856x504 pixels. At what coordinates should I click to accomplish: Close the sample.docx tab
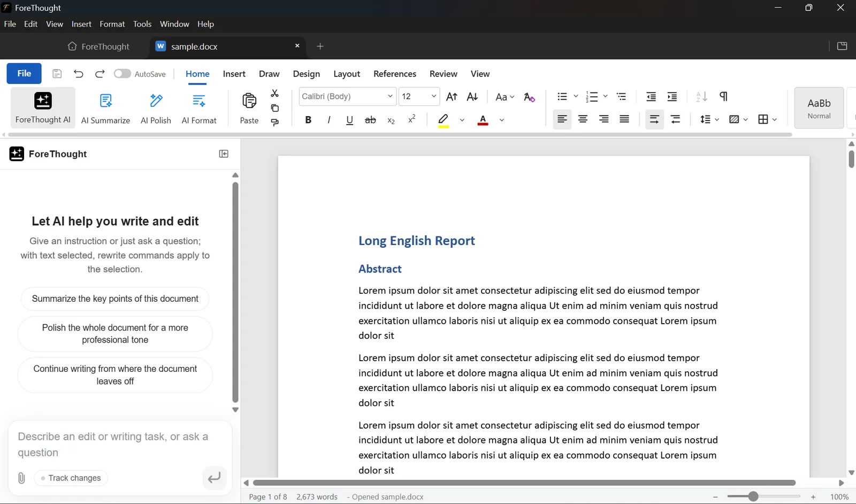(297, 46)
